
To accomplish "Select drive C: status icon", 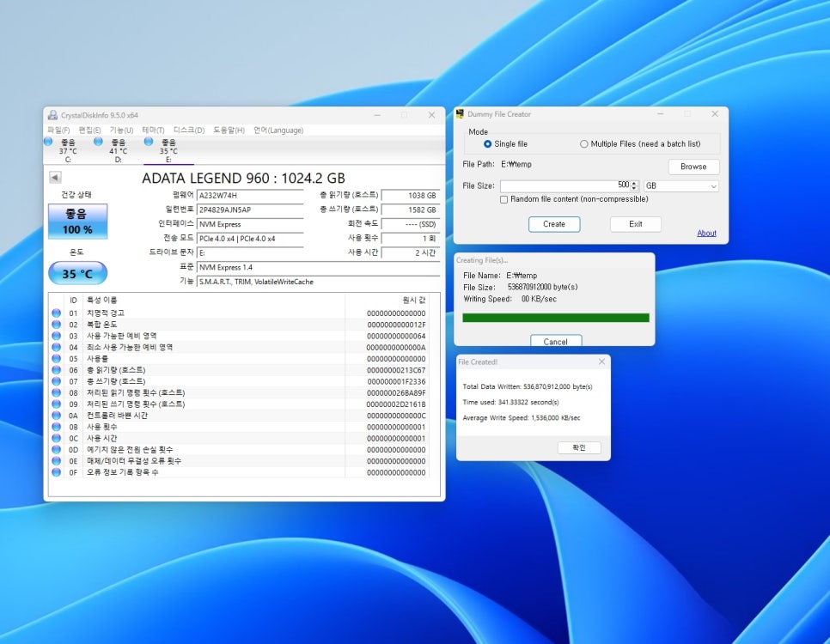I will pyautogui.click(x=48, y=142).
